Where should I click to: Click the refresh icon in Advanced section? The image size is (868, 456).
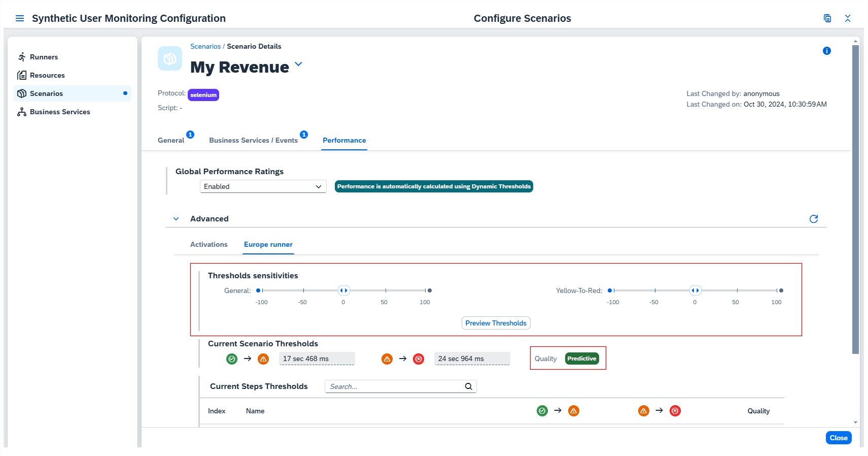point(814,219)
